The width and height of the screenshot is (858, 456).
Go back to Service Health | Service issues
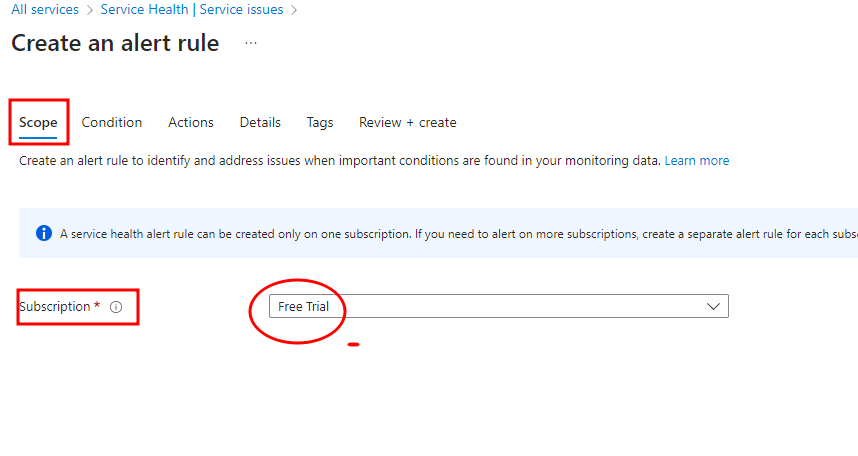[x=192, y=10]
